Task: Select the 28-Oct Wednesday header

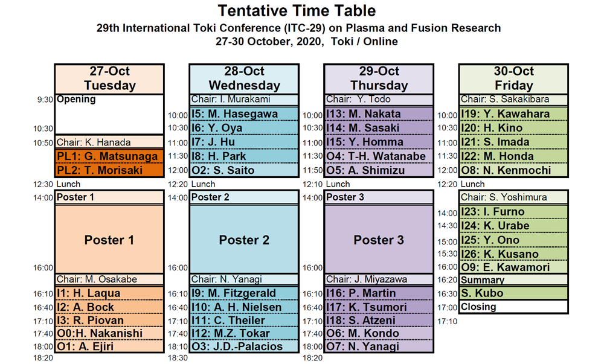Action: pyautogui.click(x=244, y=78)
